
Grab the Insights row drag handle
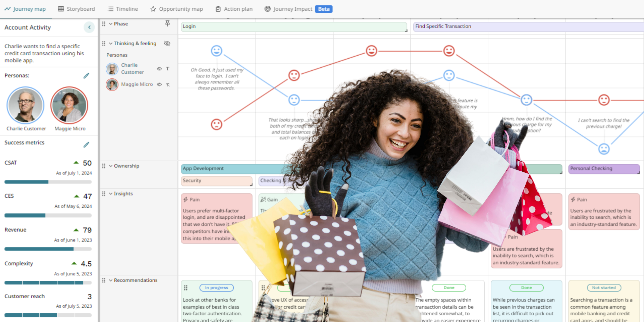[x=104, y=194]
